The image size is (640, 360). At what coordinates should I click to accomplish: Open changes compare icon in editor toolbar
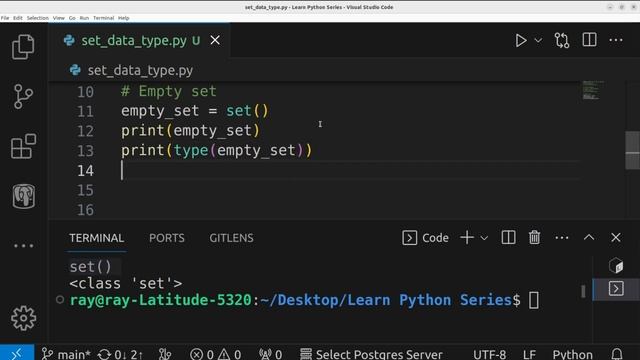(x=562, y=40)
